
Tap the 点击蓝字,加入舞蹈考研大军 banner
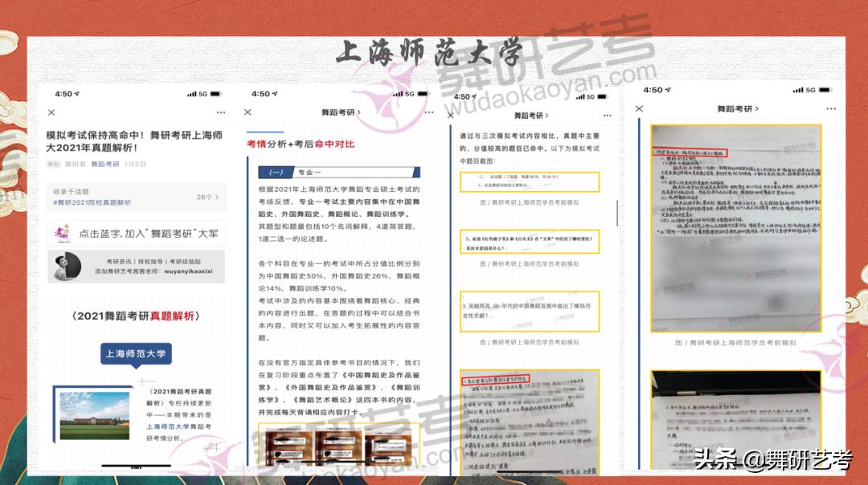[x=136, y=234]
